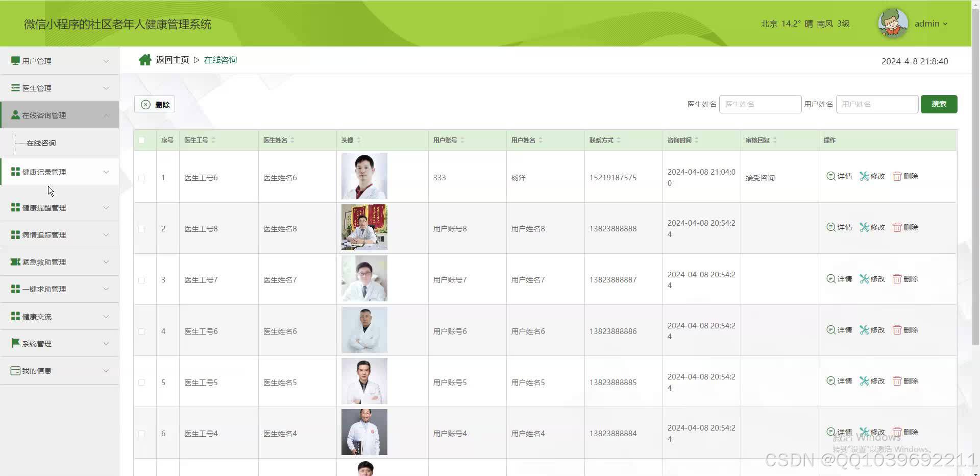Expand the 紧急救助管理 menu chevron

pyautogui.click(x=106, y=262)
